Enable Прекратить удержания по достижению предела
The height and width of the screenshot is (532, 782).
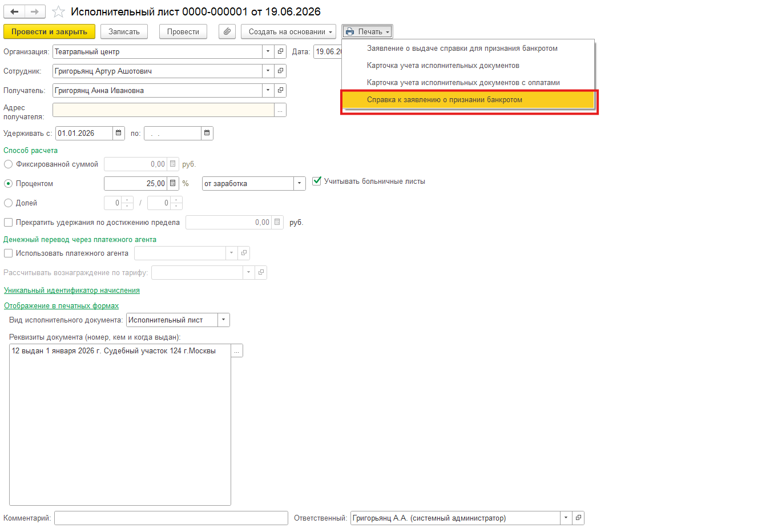tap(9, 222)
